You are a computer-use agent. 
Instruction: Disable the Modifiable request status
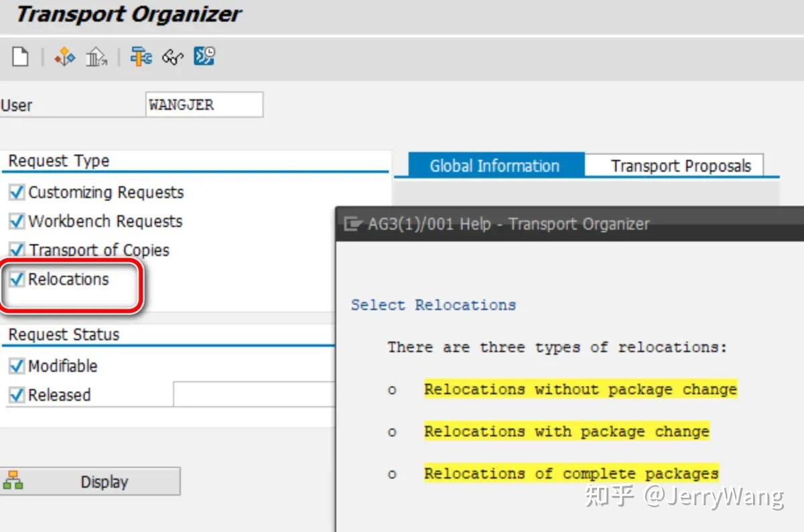point(15,366)
